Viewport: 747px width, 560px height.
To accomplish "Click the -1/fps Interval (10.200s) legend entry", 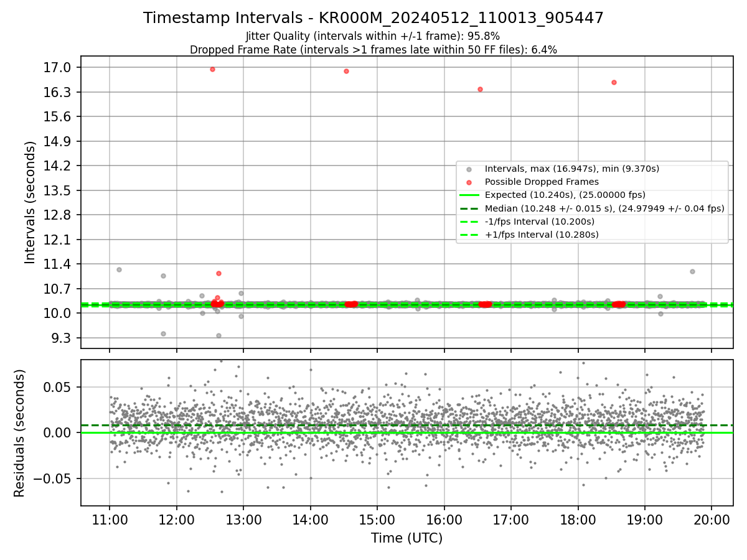I will [540, 222].
